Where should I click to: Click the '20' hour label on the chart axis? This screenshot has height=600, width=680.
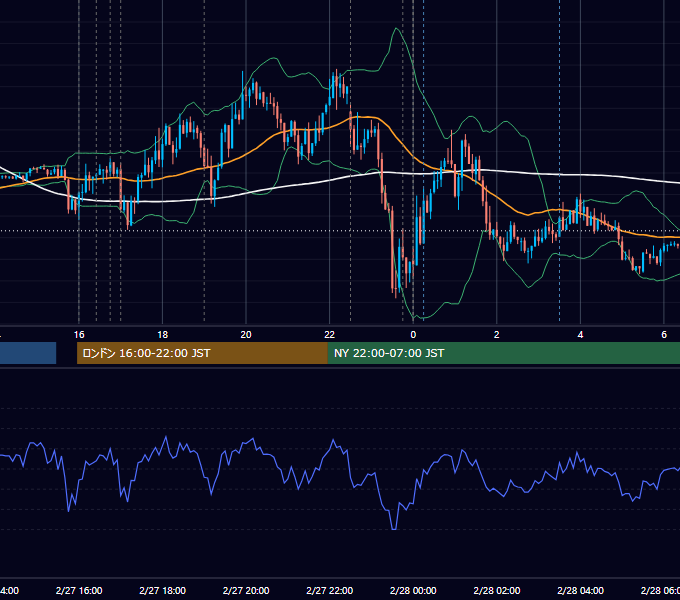246,335
